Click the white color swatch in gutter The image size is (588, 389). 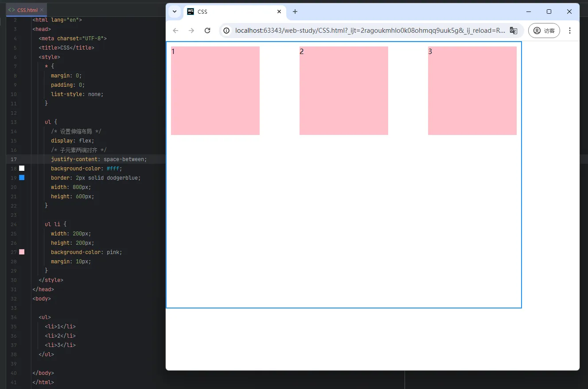[x=22, y=168]
